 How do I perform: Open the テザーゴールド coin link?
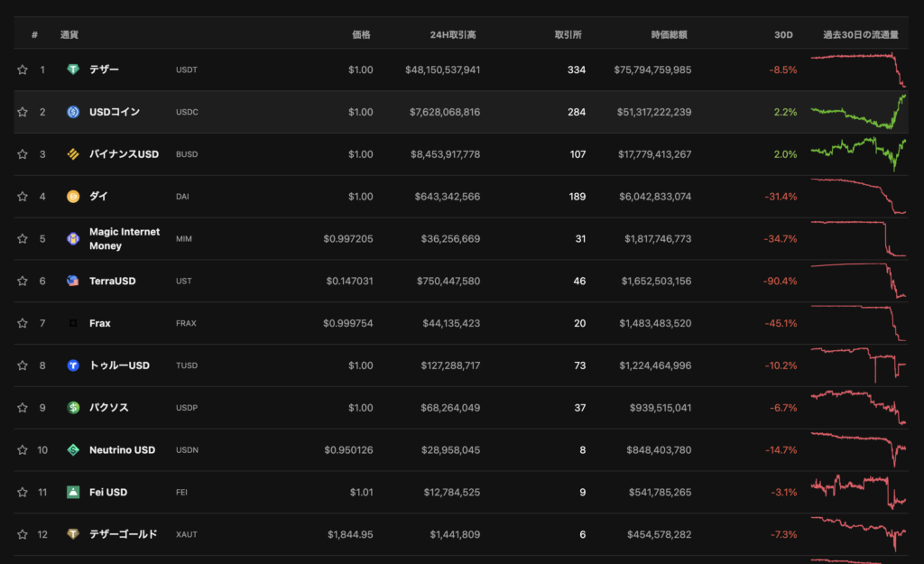(123, 534)
